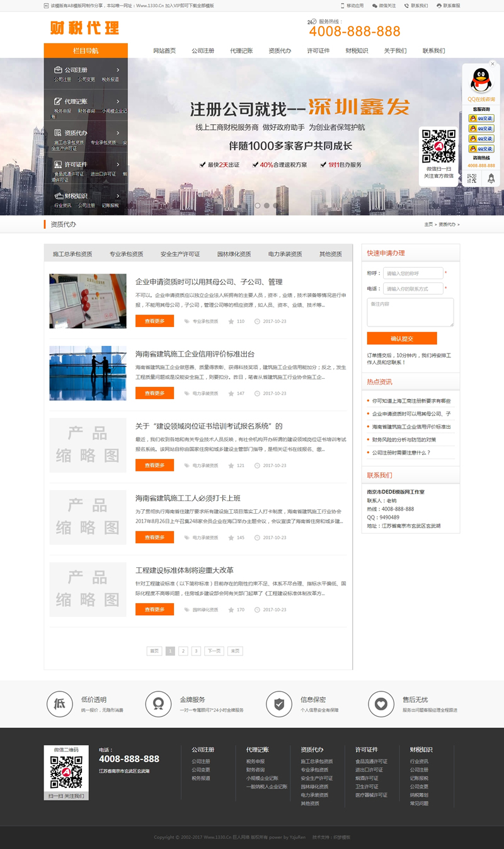Image resolution: width=504 pixels, height=849 pixels.
Task: Go to 下一页 in pagination
Action: tap(214, 651)
